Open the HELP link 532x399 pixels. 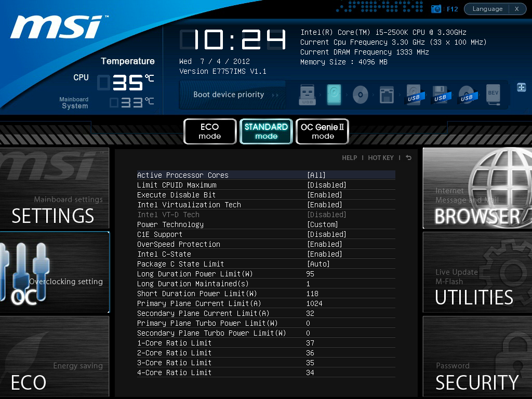tap(350, 158)
